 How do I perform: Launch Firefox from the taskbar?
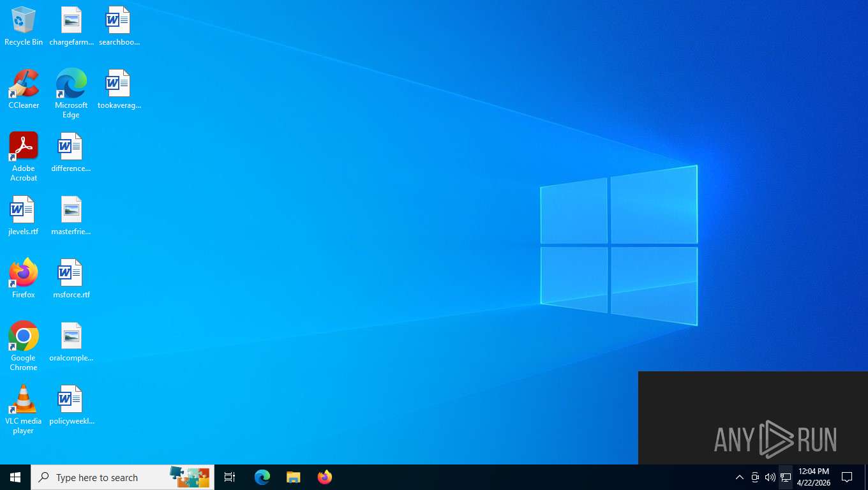coord(325,477)
